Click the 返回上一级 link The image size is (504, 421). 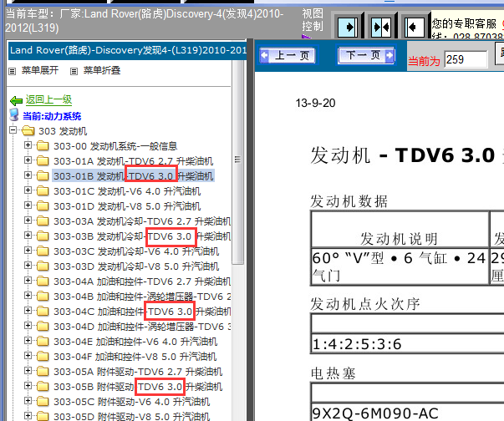point(48,99)
